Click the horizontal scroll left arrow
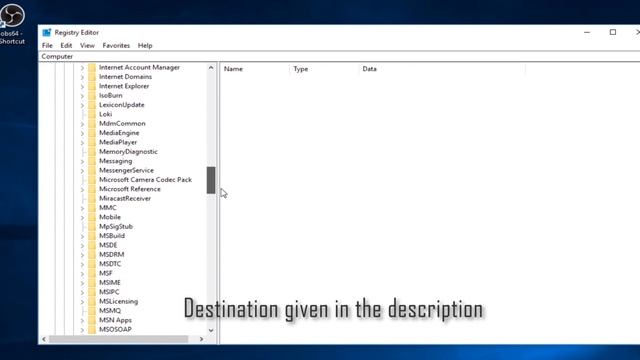Image resolution: width=640 pixels, height=360 pixels. [x=44, y=339]
